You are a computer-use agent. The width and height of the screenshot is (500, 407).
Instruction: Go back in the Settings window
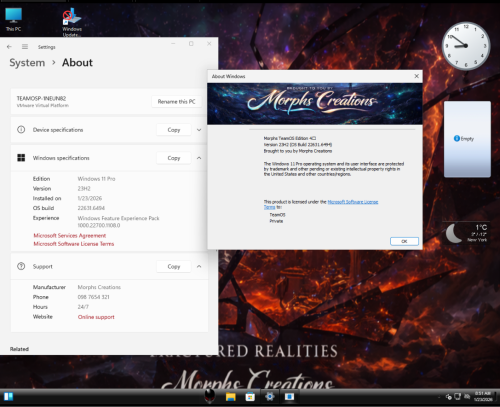tap(9, 47)
